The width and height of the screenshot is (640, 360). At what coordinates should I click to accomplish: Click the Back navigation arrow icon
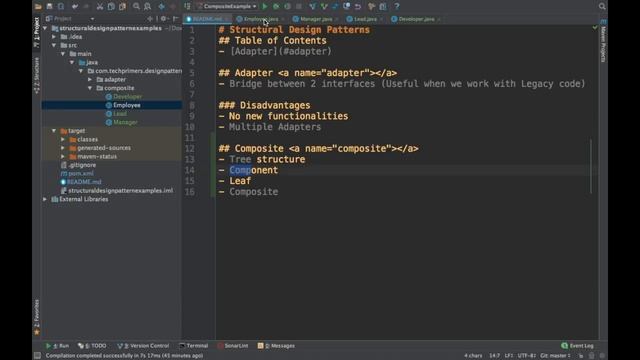(162, 7)
